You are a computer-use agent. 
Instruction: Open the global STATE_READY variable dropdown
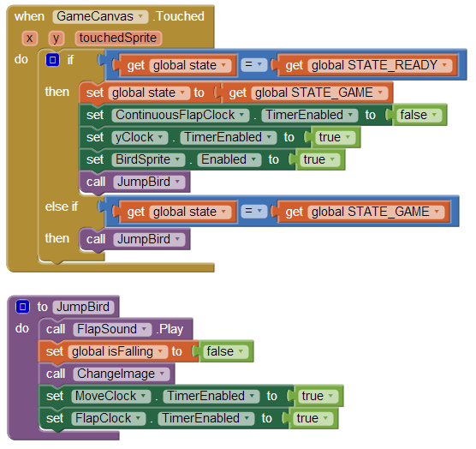(x=380, y=65)
